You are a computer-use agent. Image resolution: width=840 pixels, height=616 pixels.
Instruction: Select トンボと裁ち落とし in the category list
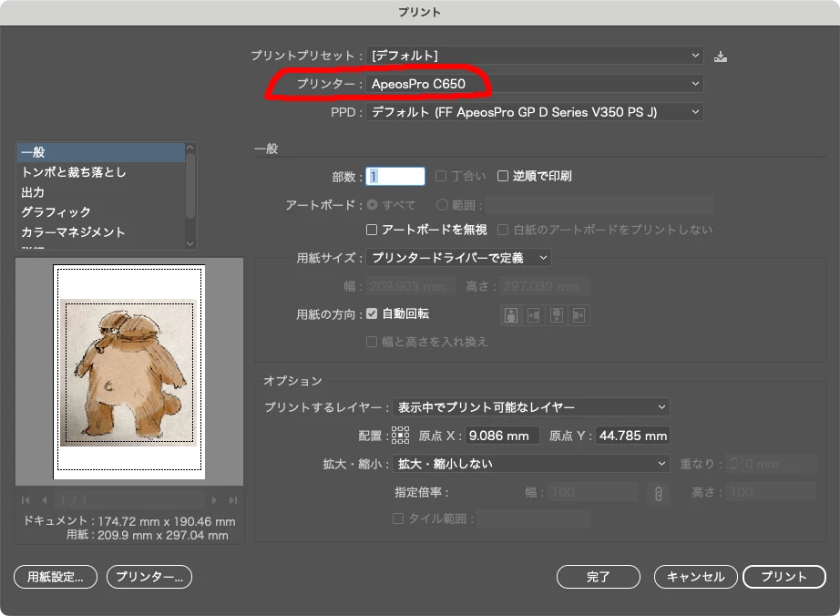(101, 172)
